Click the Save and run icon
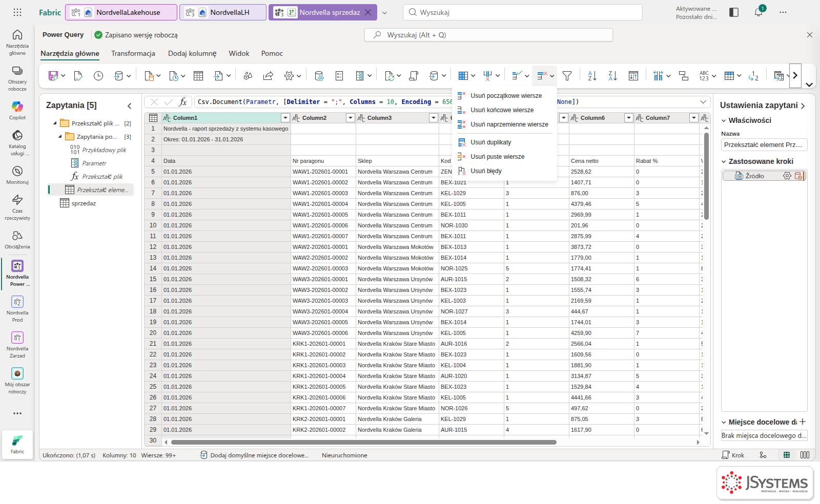Screen dimensions: 820x504 (x=53, y=76)
